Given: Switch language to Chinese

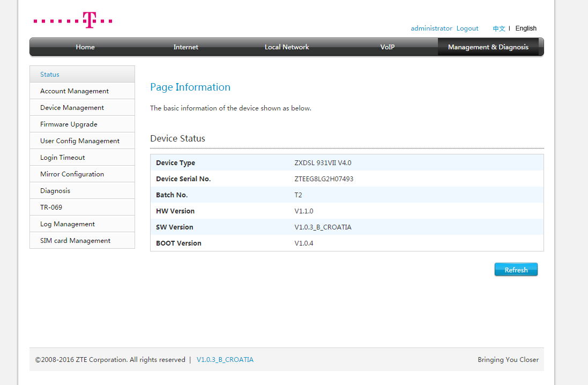Looking at the screenshot, I should coord(498,29).
